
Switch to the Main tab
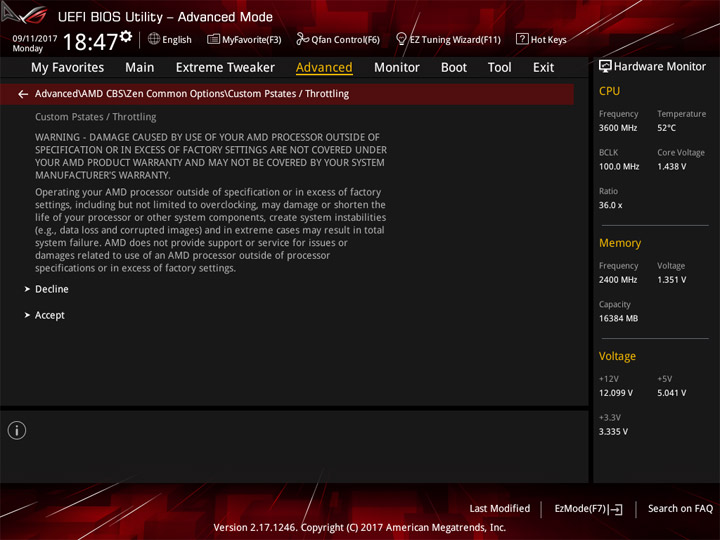(140, 68)
